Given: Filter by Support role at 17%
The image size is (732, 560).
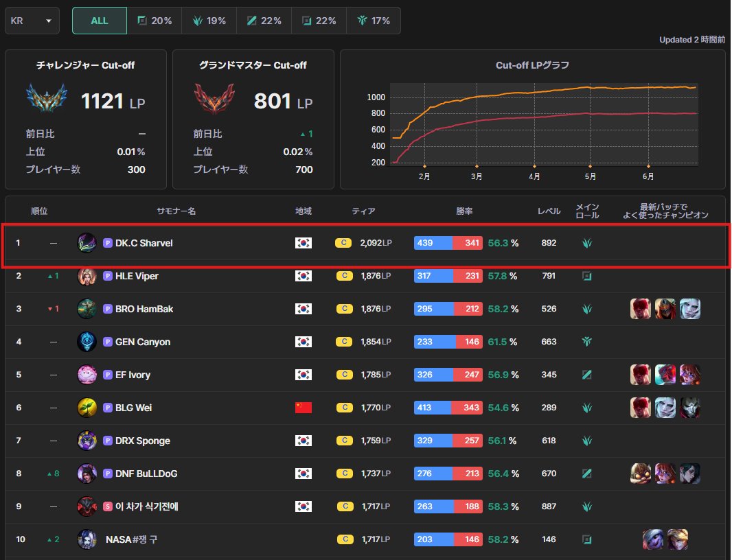Looking at the screenshot, I should tap(374, 21).
